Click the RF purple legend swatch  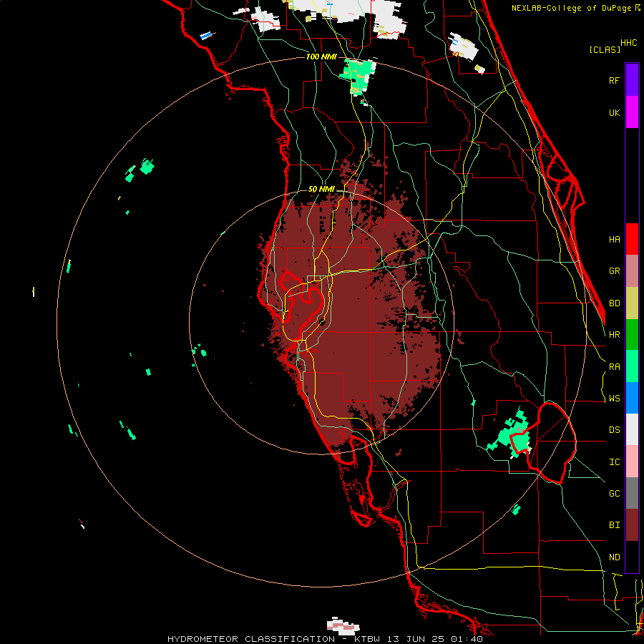632,80
